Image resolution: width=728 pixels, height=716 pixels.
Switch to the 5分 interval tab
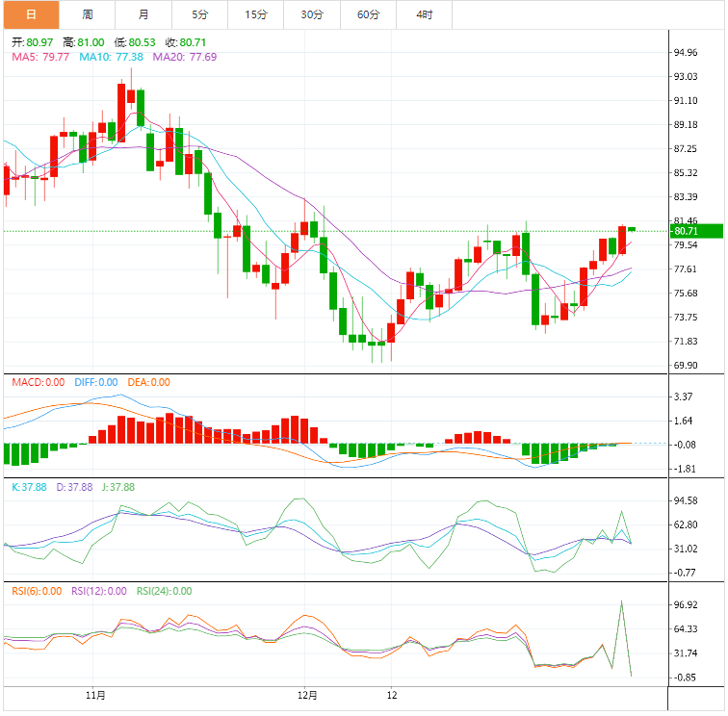[x=199, y=14]
